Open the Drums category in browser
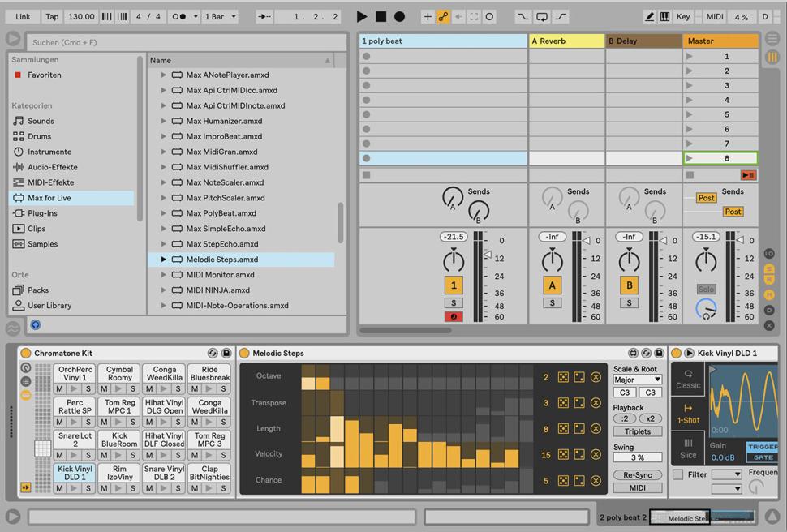 pyautogui.click(x=39, y=136)
